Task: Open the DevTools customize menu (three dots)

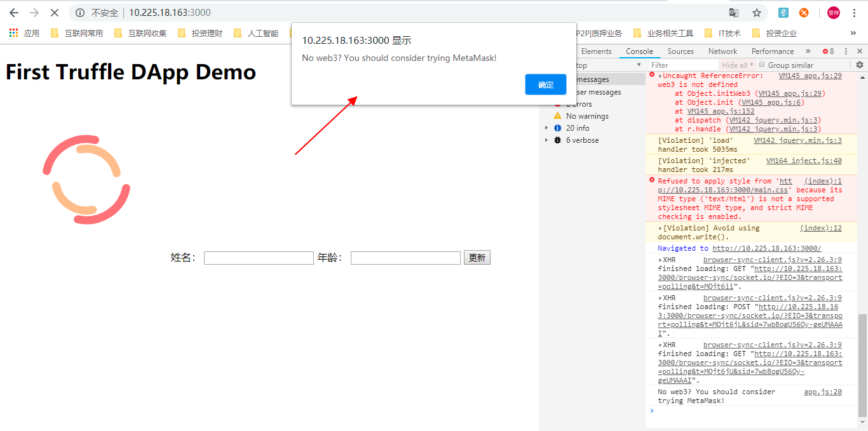Action: point(846,51)
